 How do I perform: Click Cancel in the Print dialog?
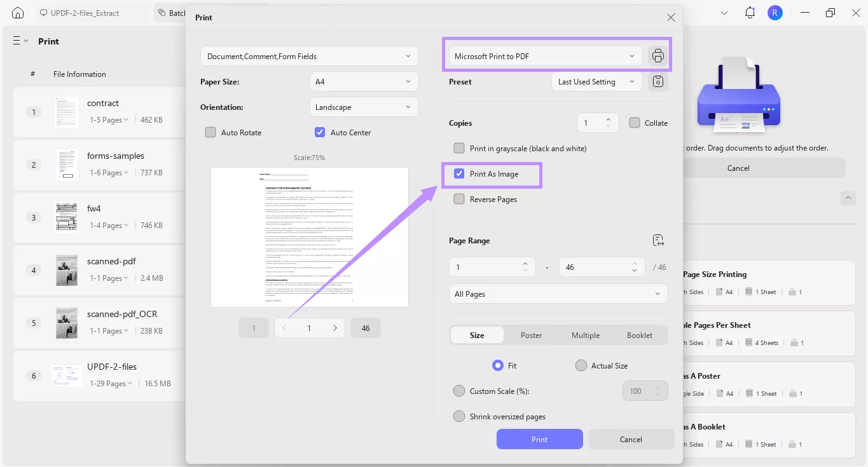631,439
